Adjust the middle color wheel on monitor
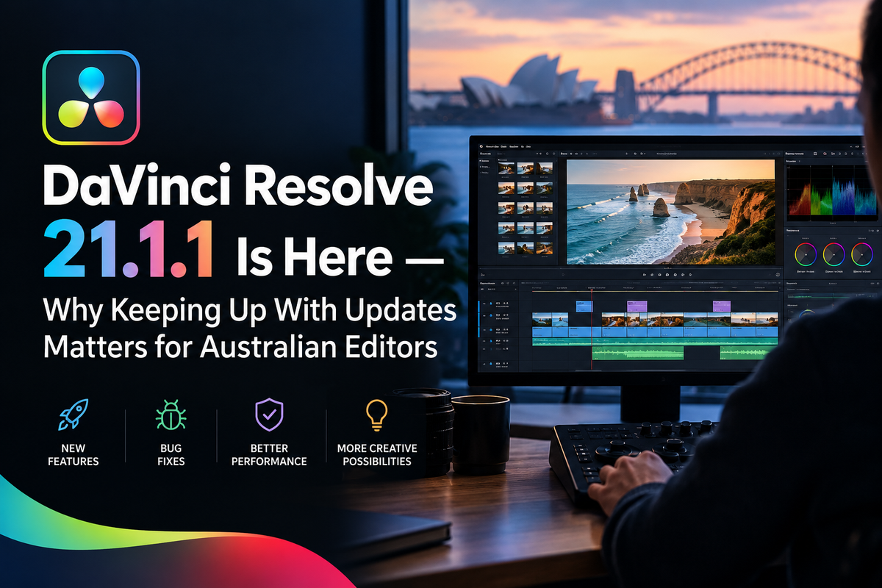 pos(834,254)
